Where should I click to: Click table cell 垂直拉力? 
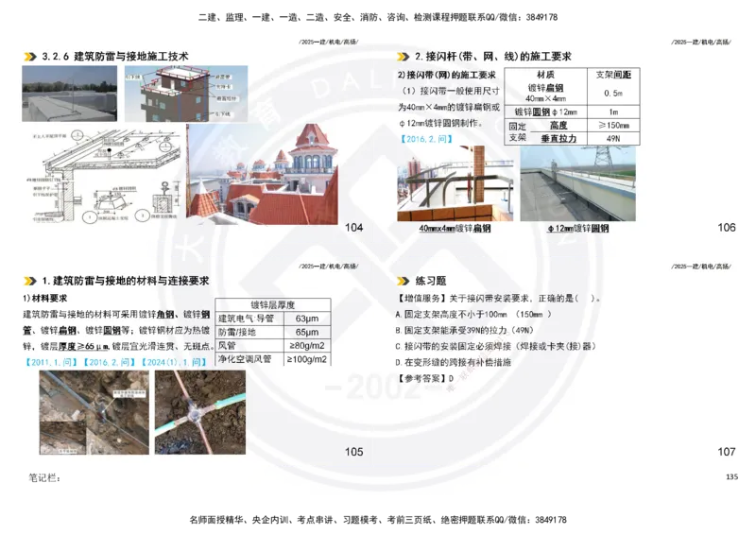[558, 138]
